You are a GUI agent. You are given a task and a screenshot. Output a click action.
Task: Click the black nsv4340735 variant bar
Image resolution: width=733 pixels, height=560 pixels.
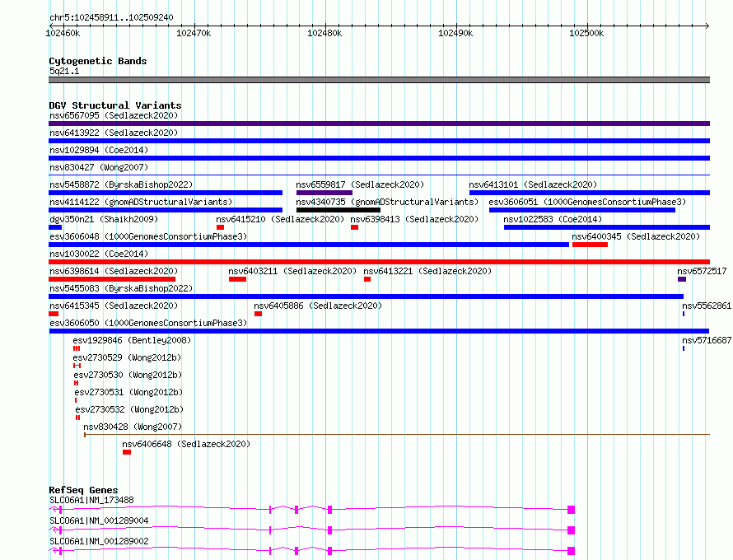[x=338, y=210]
